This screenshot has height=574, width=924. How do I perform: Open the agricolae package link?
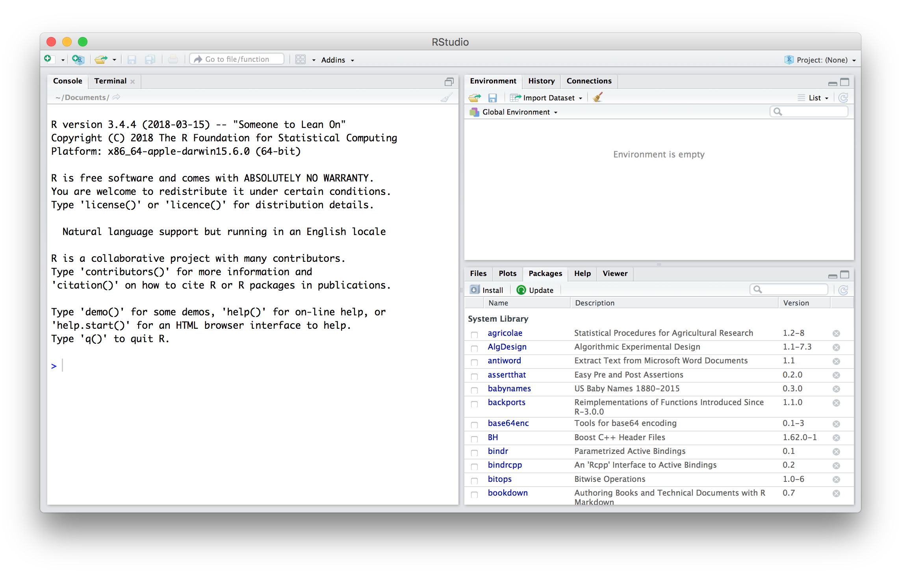pos(505,333)
